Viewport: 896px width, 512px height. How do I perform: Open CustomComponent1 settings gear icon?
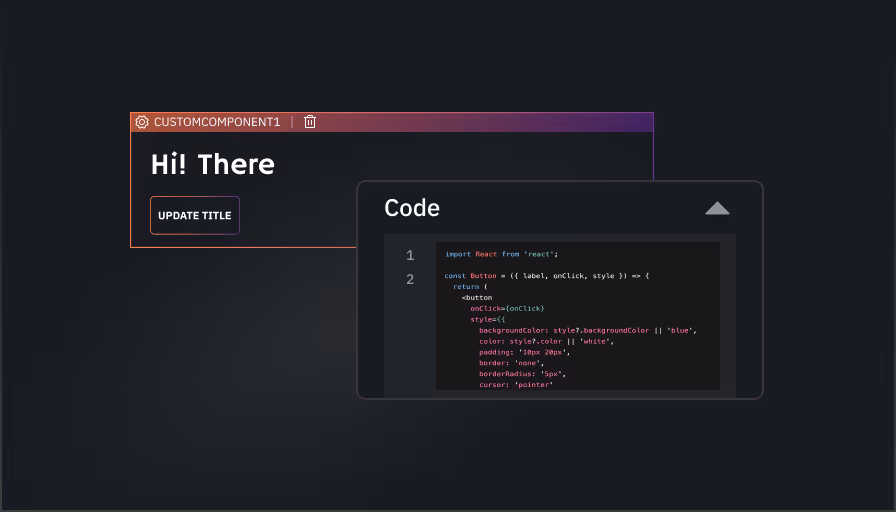[x=142, y=122]
